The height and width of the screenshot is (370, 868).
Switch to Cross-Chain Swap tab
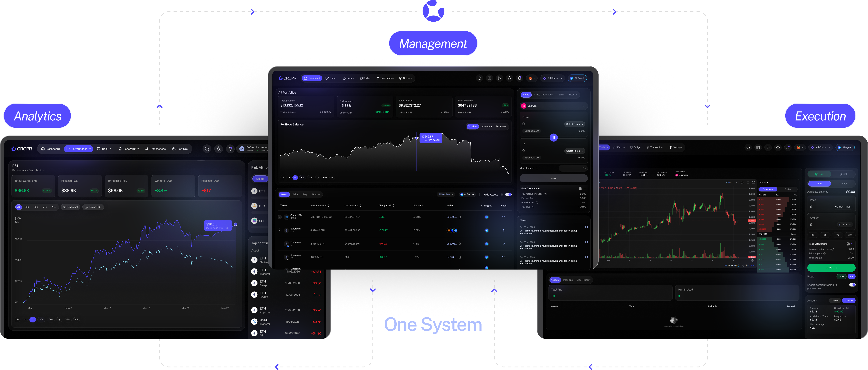(x=543, y=95)
